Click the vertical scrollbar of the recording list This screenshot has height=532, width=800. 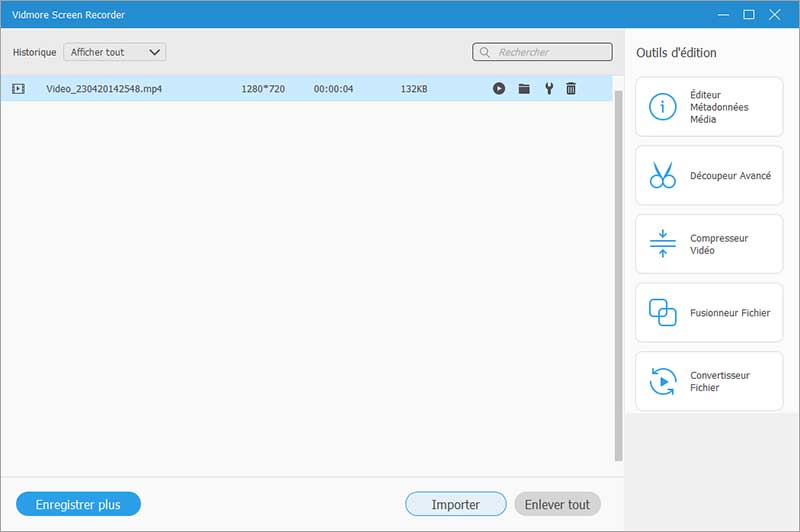(617, 270)
